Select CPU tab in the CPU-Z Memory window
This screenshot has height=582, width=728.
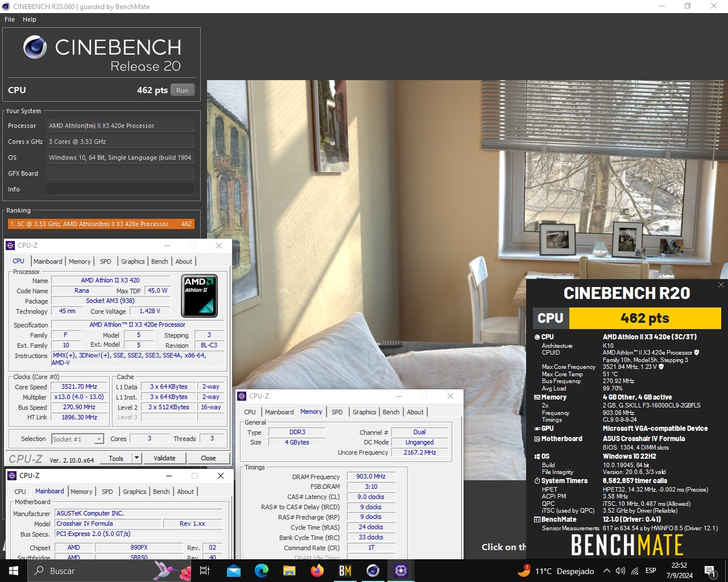[x=250, y=412]
